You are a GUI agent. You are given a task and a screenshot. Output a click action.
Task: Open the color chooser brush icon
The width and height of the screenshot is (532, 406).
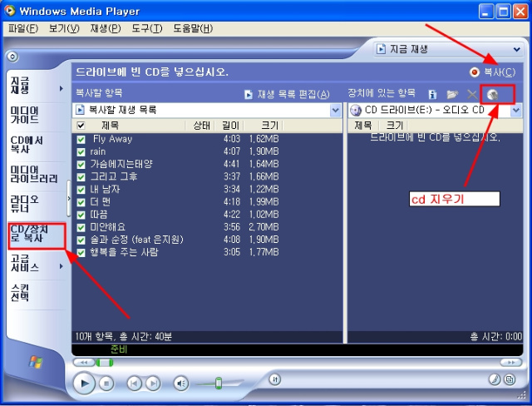click(x=495, y=379)
